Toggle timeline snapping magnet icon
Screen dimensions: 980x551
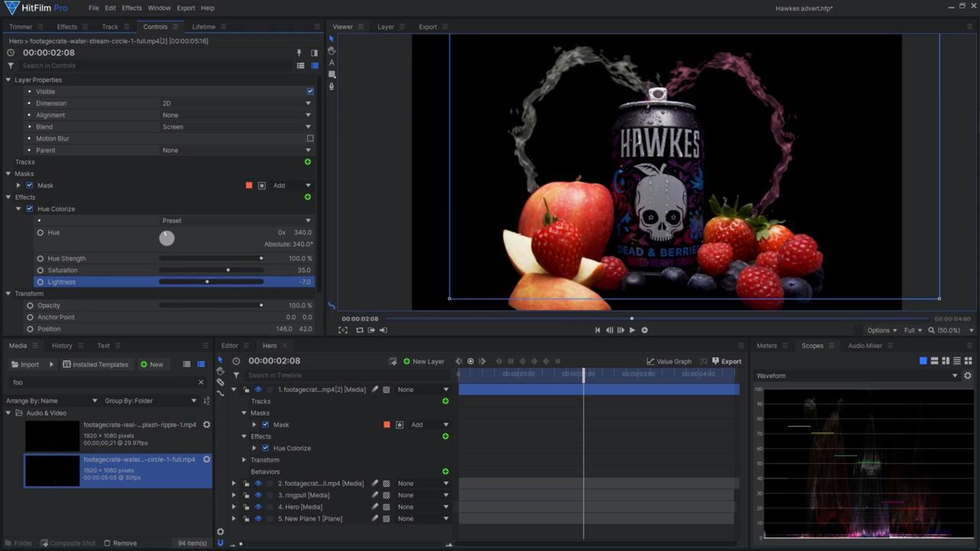[x=220, y=543]
